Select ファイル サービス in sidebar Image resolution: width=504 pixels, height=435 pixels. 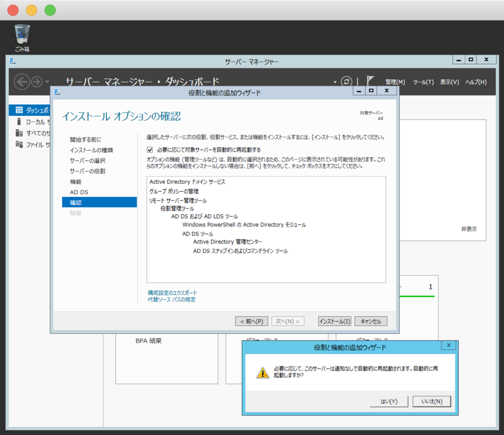point(30,144)
